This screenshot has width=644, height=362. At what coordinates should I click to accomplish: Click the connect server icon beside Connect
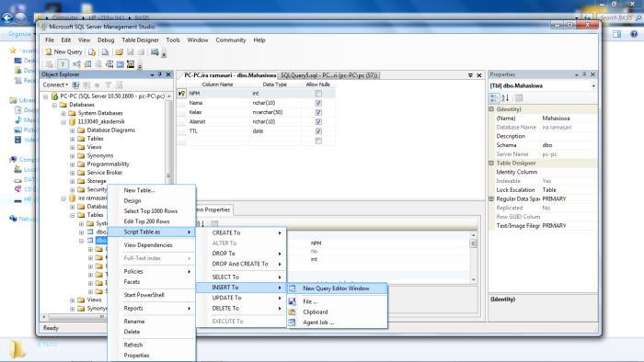point(75,85)
